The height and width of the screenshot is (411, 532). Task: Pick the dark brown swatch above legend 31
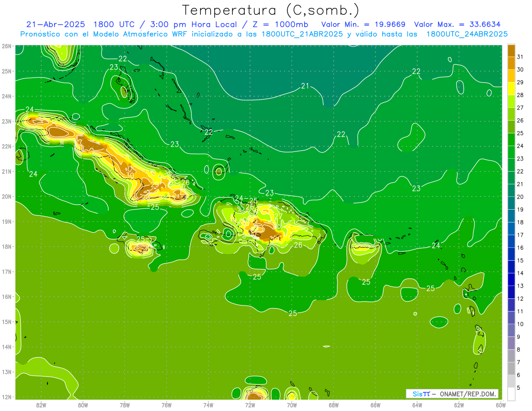511,51
